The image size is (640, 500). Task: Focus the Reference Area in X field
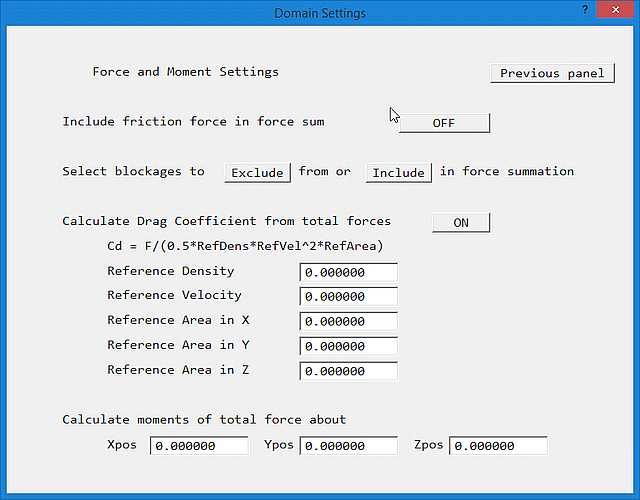(348, 322)
